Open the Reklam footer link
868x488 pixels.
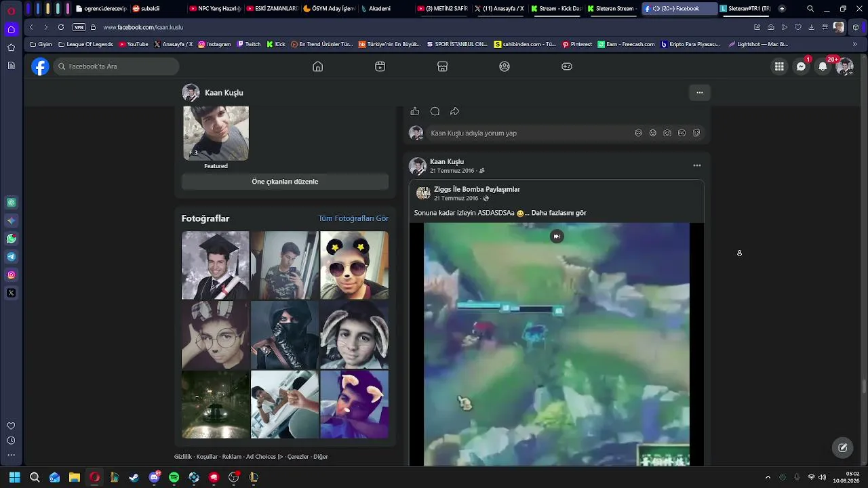pyautogui.click(x=232, y=457)
